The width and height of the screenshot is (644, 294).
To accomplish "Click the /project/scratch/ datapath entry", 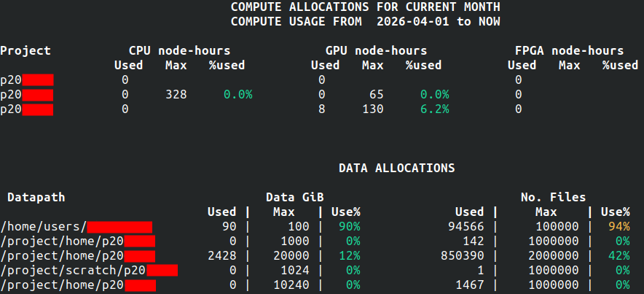I will pyautogui.click(x=73, y=271).
